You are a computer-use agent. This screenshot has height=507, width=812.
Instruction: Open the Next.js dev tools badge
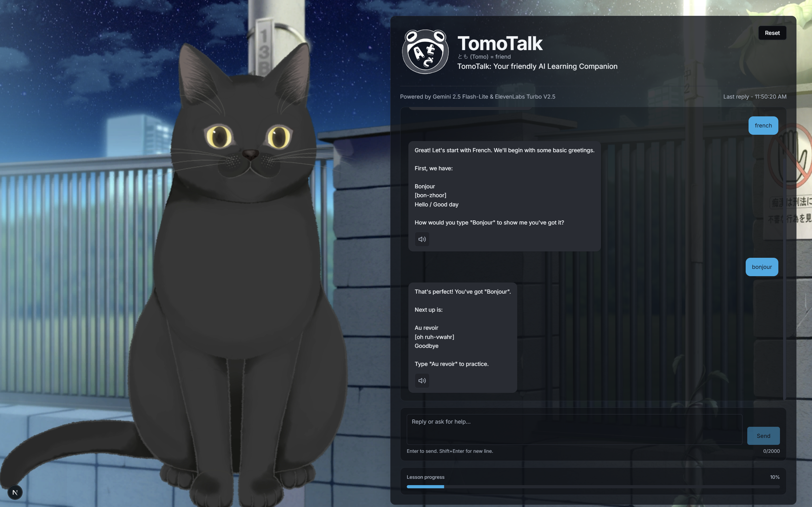click(x=15, y=492)
